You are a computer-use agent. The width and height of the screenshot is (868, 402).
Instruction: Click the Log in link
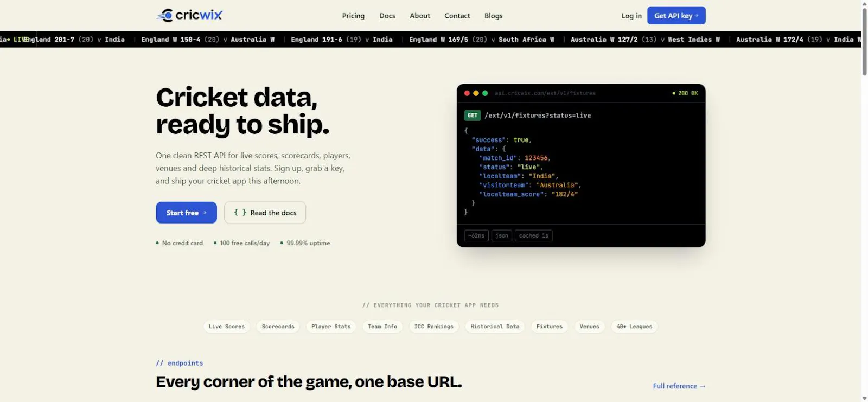[631, 16]
